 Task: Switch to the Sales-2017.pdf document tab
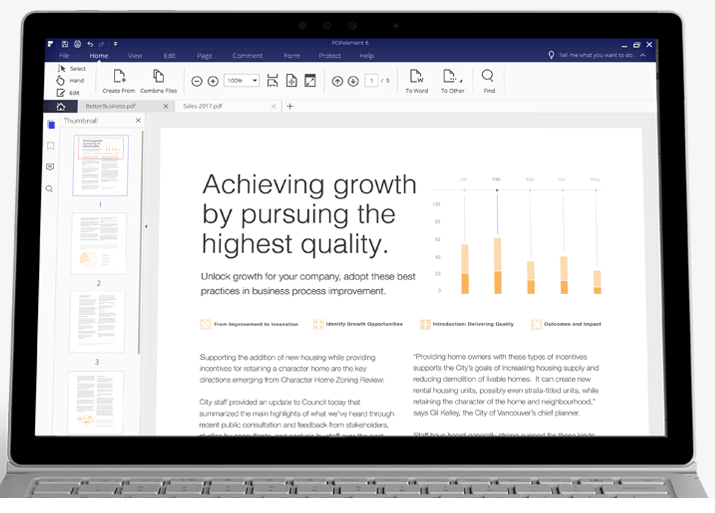(206, 105)
